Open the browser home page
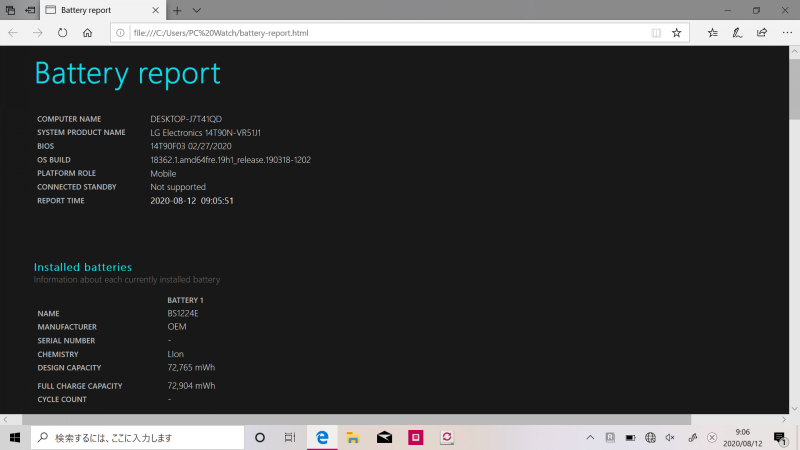 click(87, 33)
